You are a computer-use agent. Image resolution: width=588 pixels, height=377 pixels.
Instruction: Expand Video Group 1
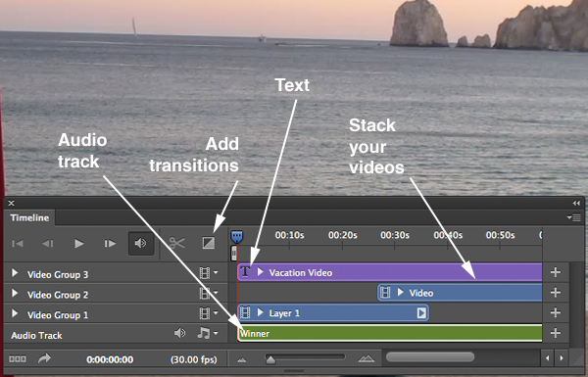tap(15, 313)
